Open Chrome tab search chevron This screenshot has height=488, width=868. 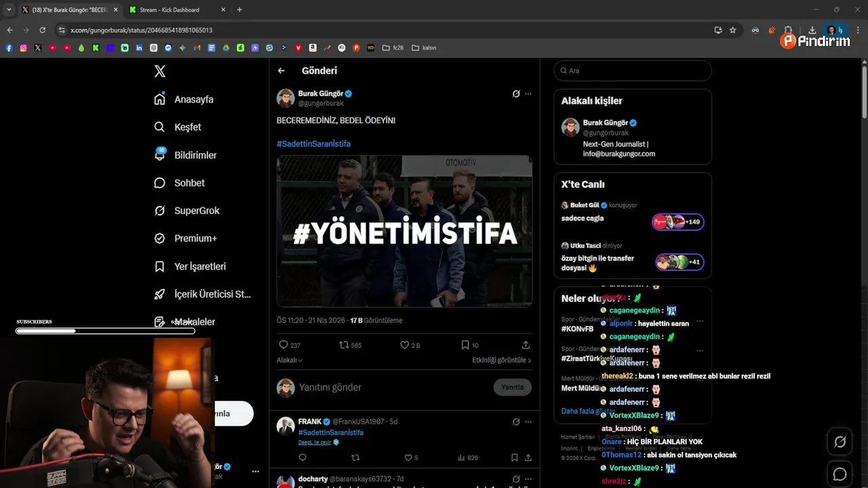(x=9, y=9)
